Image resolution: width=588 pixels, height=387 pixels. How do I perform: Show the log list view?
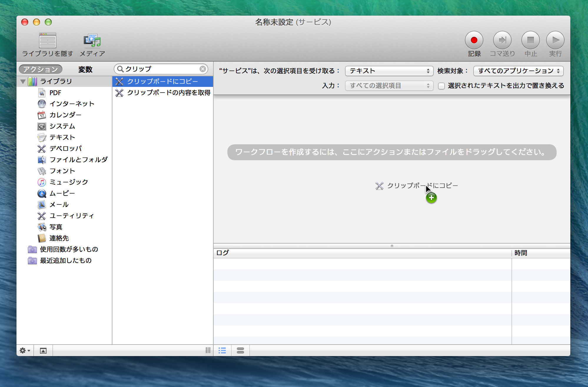pos(222,350)
